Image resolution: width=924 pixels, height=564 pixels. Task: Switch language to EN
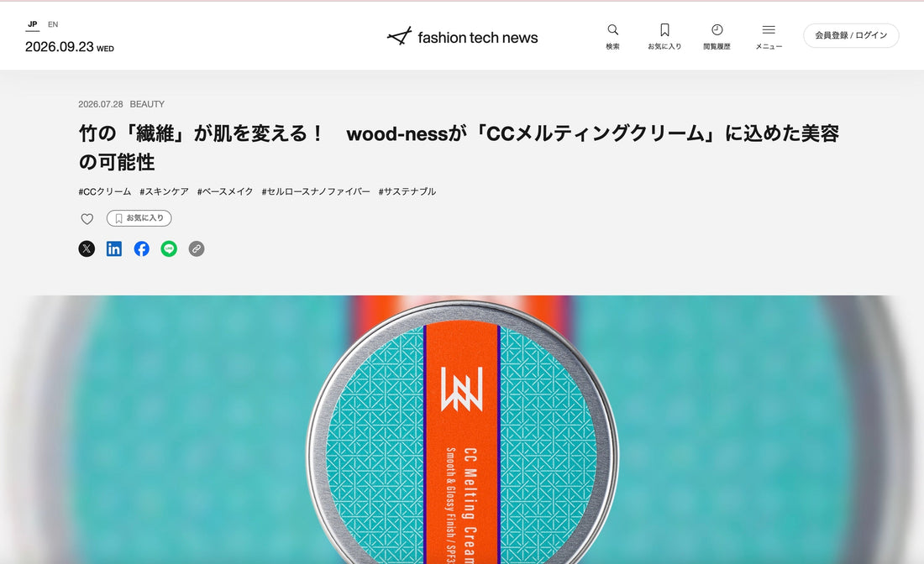[53, 24]
